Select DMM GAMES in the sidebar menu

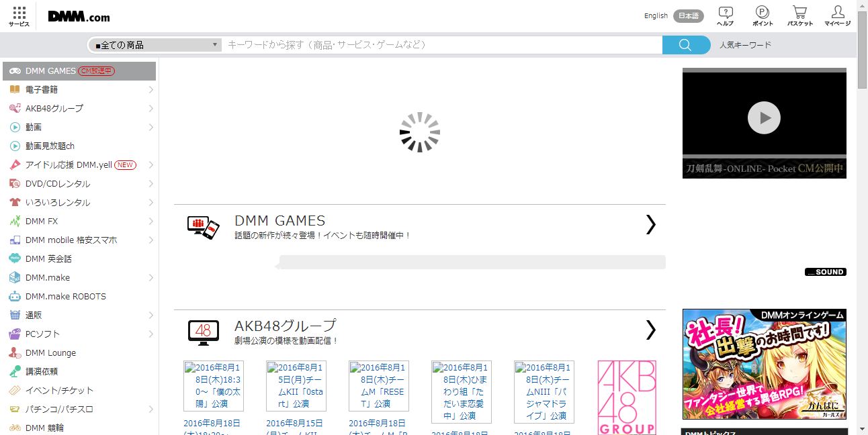click(x=79, y=70)
